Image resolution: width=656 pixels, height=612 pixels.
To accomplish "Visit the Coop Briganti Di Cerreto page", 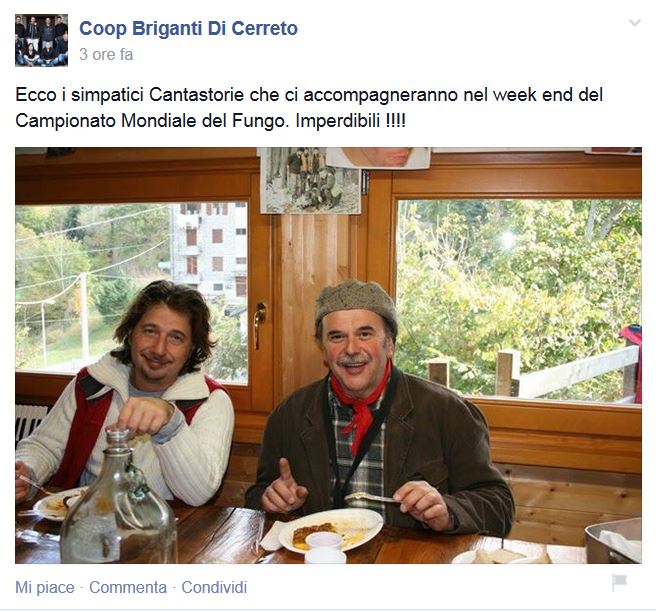I will (188, 28).
